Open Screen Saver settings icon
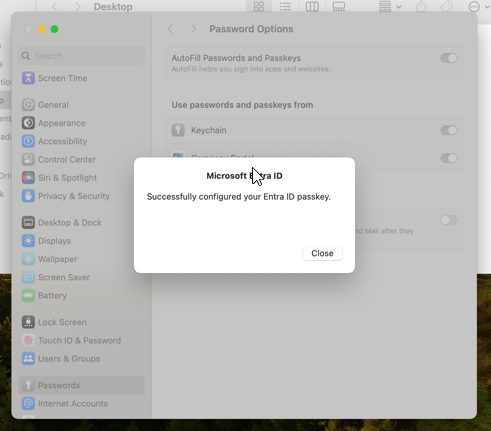 coord(28,277)
